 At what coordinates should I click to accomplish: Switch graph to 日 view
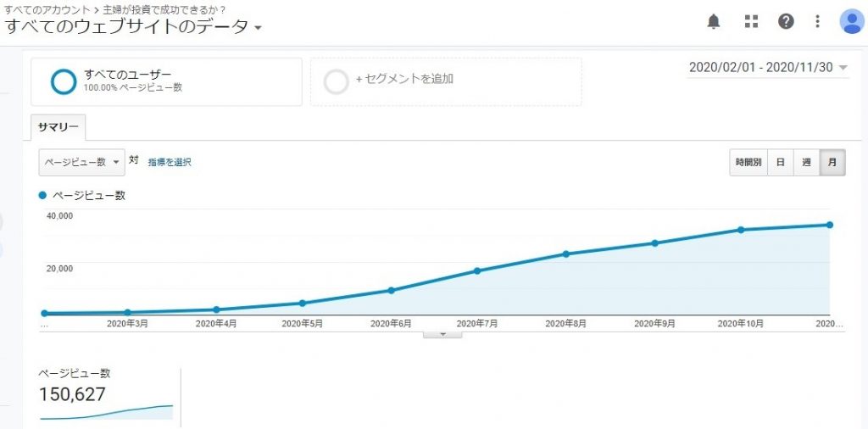pos(781,163)
